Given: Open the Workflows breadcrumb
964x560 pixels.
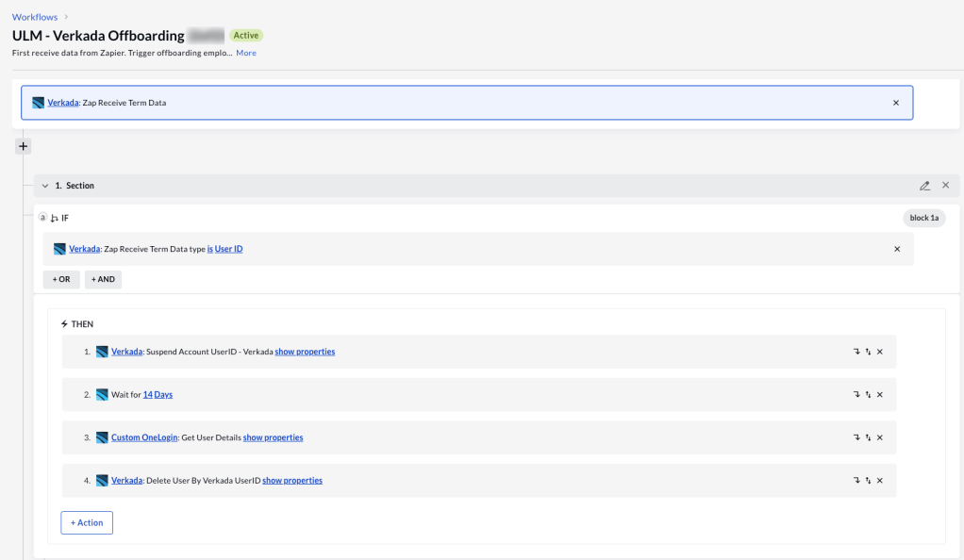Looking at the screenshot, I should click(34, 17).
